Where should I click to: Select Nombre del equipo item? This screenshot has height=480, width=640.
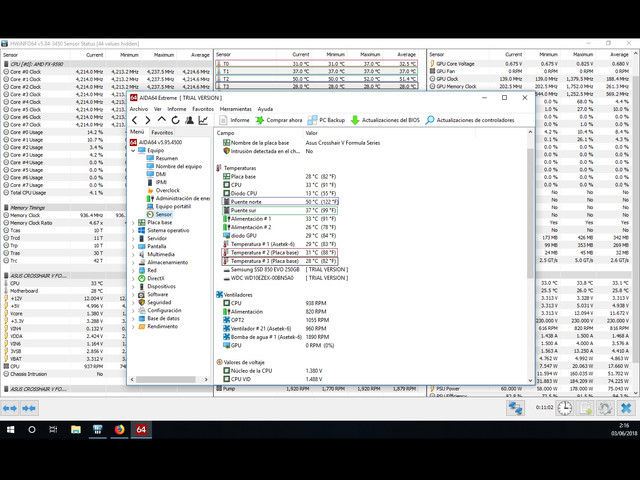coord(179,166)
